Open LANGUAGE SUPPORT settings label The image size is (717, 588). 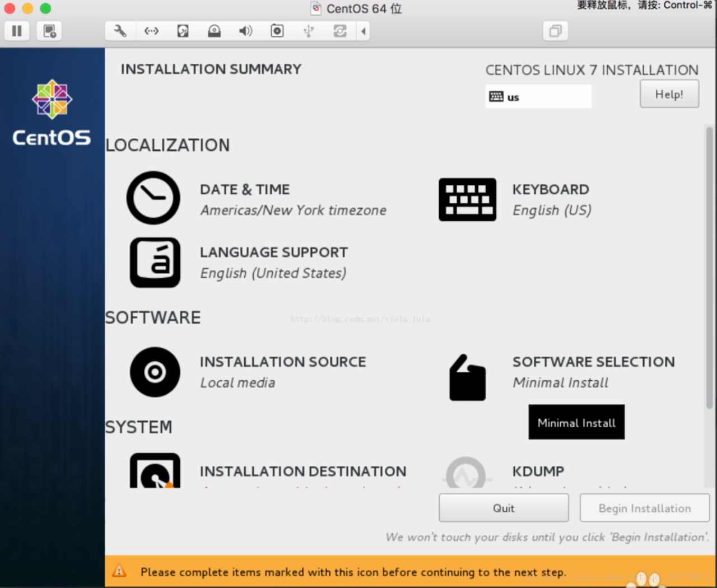click(274, 253)
